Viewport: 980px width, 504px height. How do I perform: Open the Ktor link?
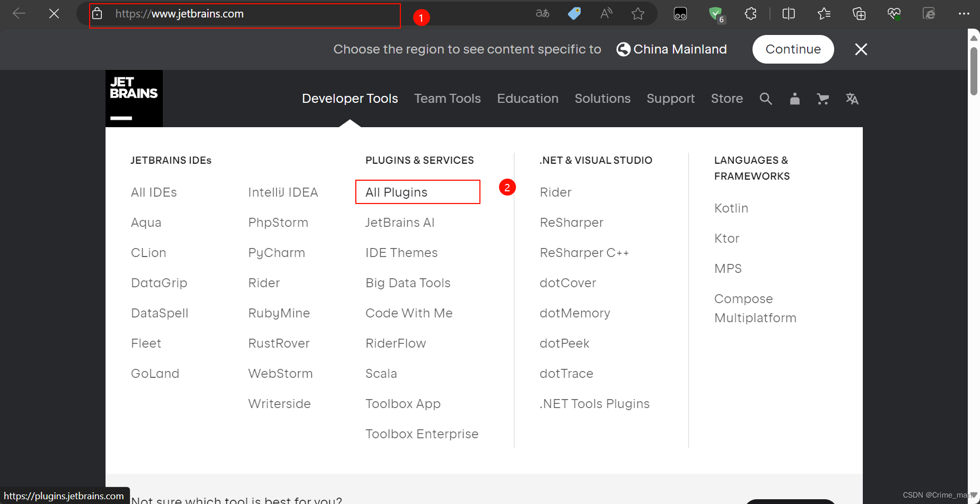coord(727,238)
